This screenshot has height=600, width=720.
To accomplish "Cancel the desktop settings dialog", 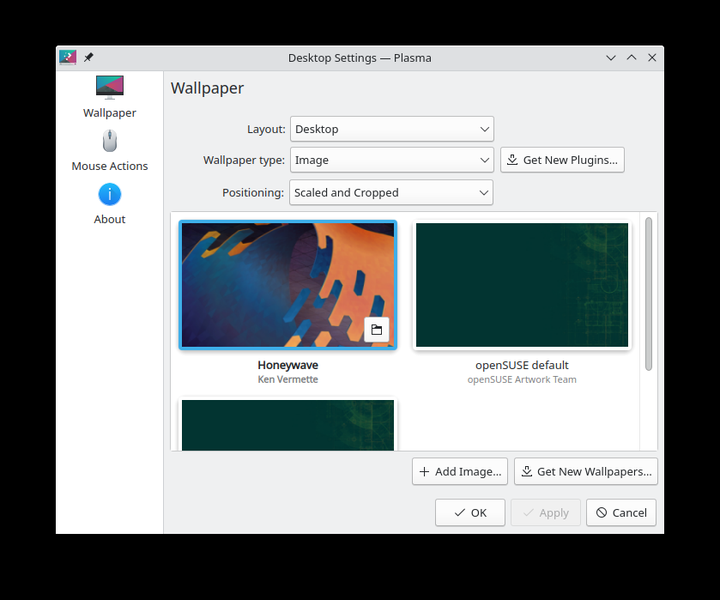I will 621,512.
